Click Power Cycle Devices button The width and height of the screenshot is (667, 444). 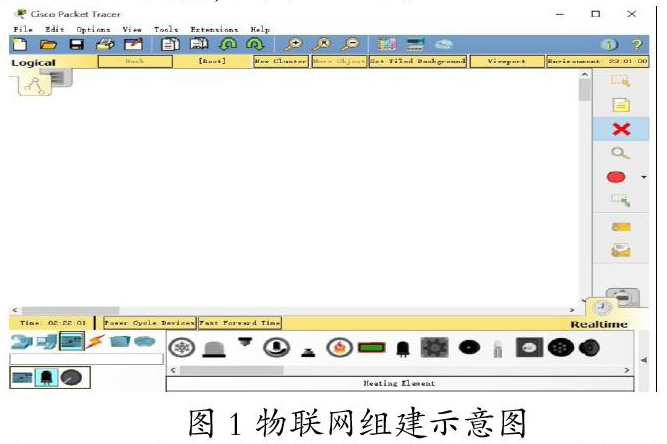tap(150, 323)
